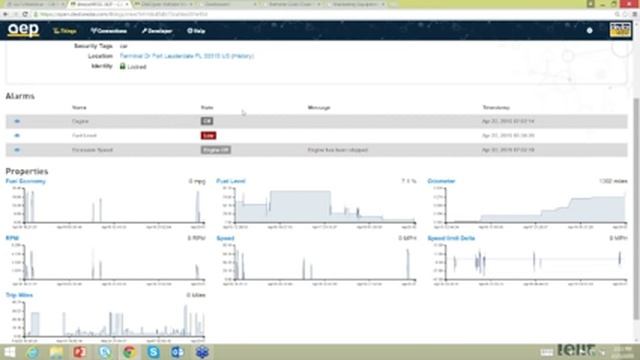Select the Excessive Speed alarm name
The width and height of the screenshot is (640, 360).
click(92, 150)
